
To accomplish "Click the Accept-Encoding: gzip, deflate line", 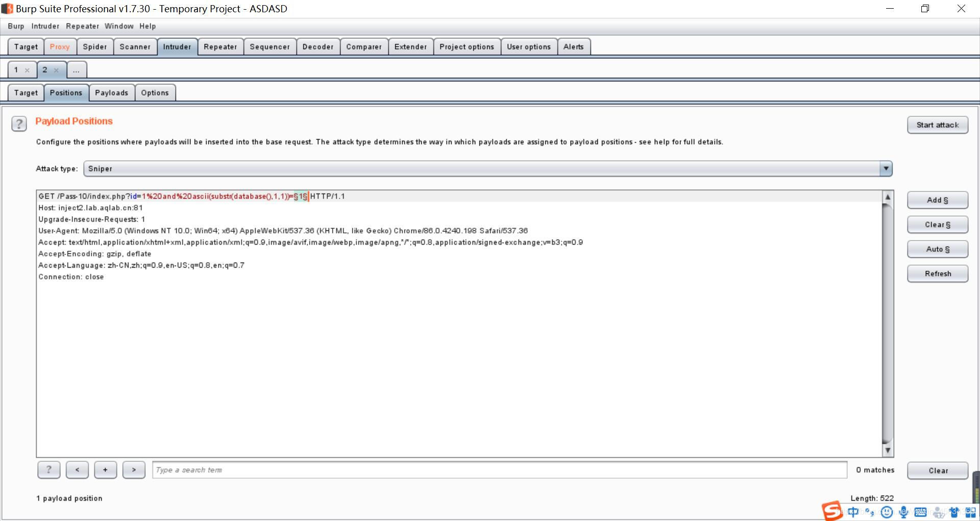I will click(95, 254).
